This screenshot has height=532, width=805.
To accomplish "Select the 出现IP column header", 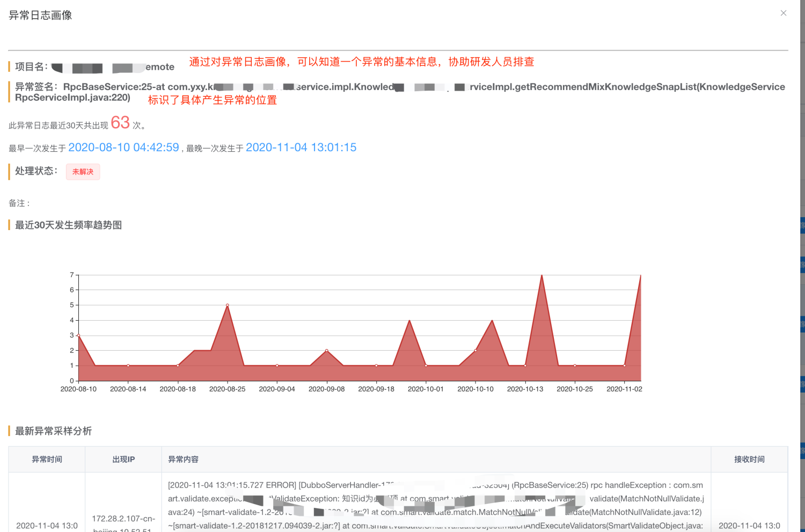I will 123,459.
